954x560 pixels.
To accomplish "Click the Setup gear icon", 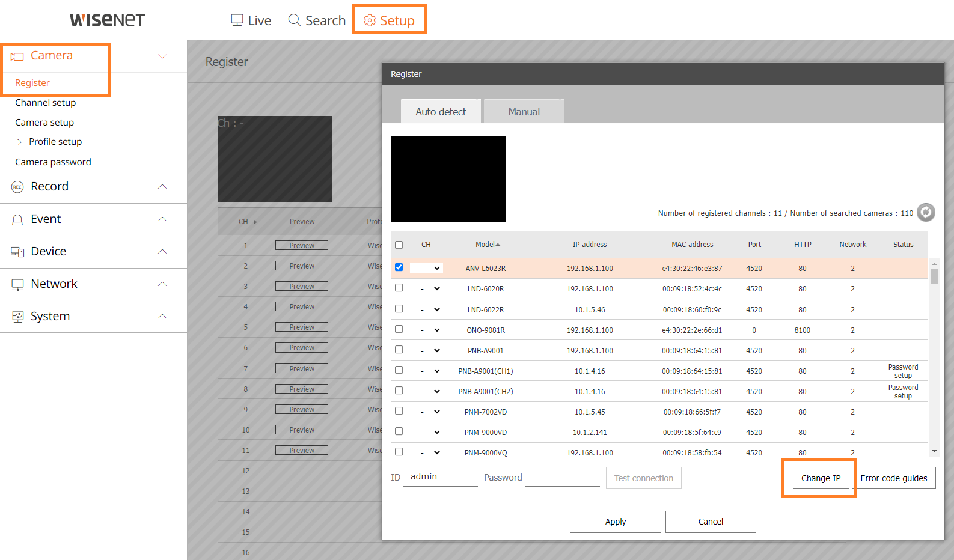I will (370, 20).
